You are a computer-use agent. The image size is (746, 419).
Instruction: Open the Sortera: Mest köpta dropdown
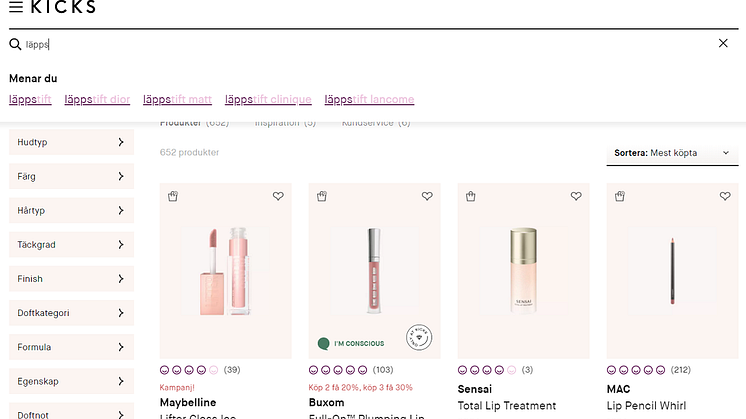point(672,153)
